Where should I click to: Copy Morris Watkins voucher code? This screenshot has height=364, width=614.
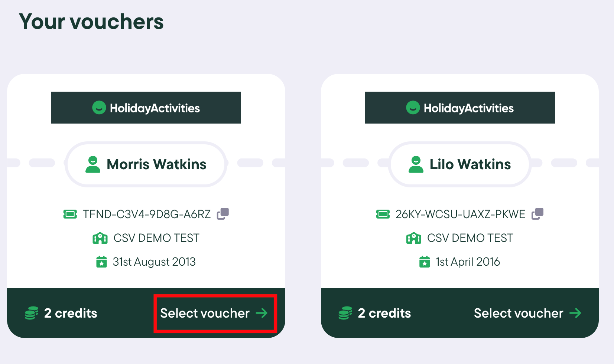(x=223, y=214)
